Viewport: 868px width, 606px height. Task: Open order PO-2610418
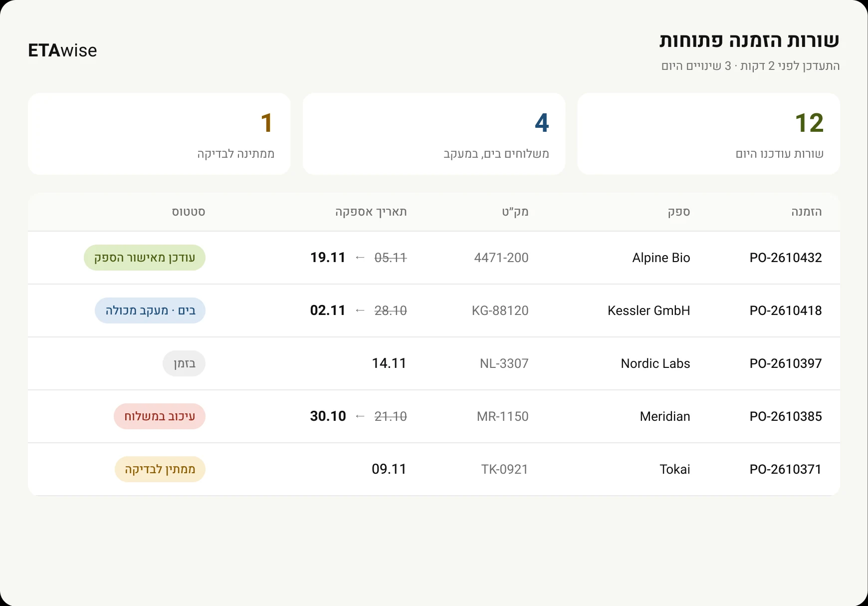click(x=786, y=310)
